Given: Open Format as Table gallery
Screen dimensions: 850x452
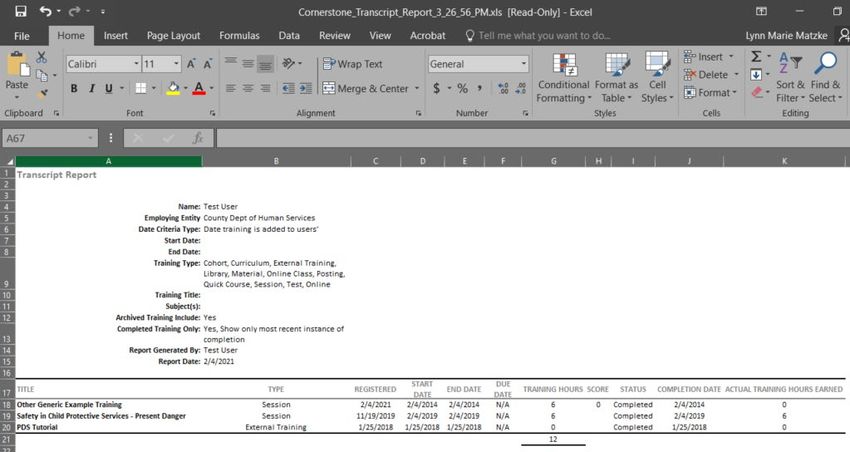Looking at the screenshot, I should pos(616,78).
